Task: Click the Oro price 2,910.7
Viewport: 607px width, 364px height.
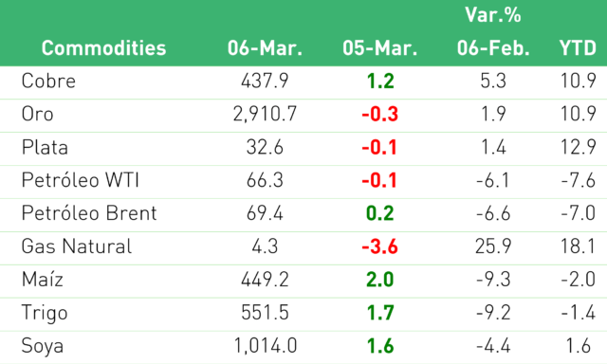Action: tap(265, 114)
